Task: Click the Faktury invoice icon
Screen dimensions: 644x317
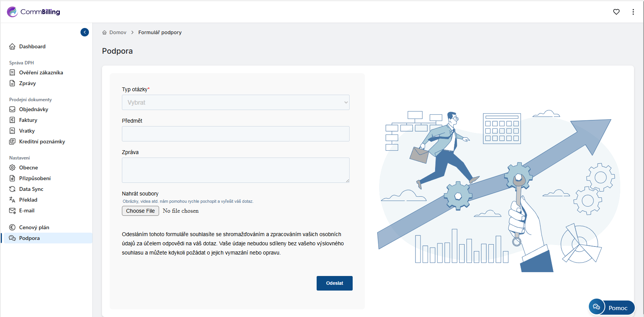Action: (12, 120)
